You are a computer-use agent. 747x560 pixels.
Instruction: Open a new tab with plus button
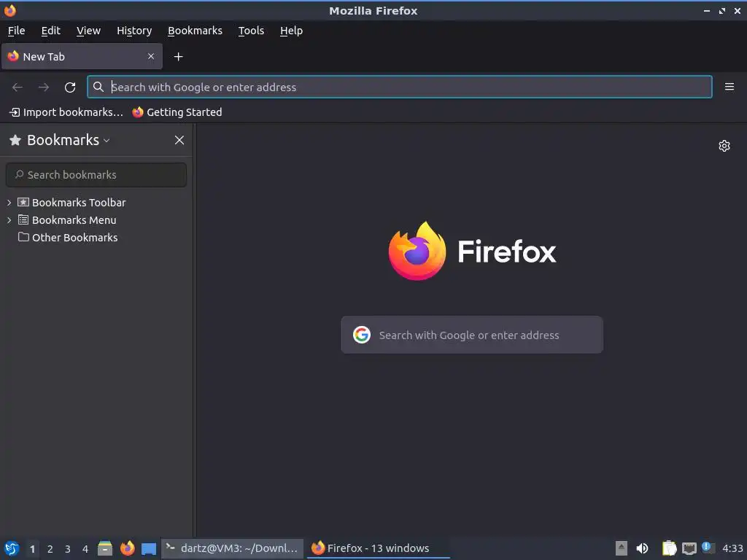pyautogui.click(x=178, y=57)
